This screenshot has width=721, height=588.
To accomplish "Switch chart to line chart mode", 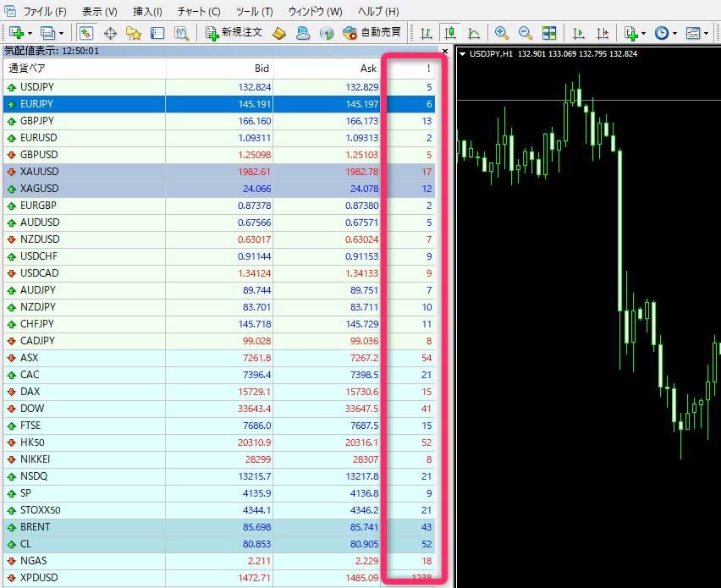I will pyautogui.click(x=474, y=33).
